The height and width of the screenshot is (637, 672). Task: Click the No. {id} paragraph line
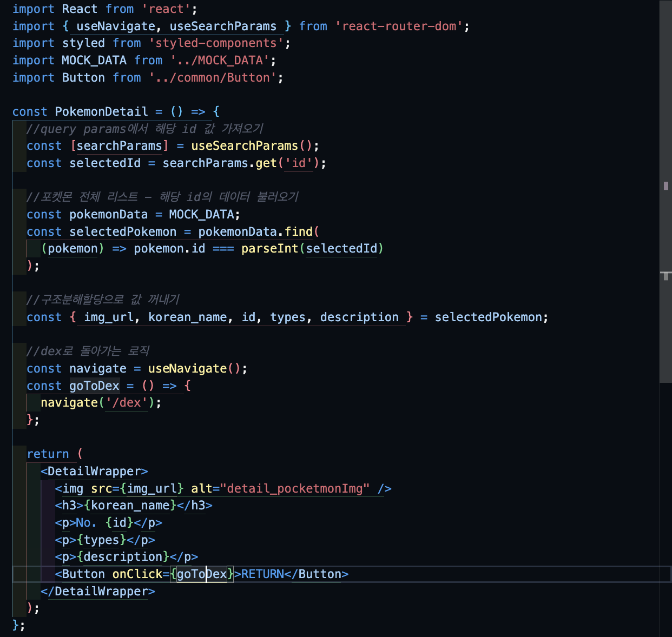pyautogui.click(x=108, y=523)
